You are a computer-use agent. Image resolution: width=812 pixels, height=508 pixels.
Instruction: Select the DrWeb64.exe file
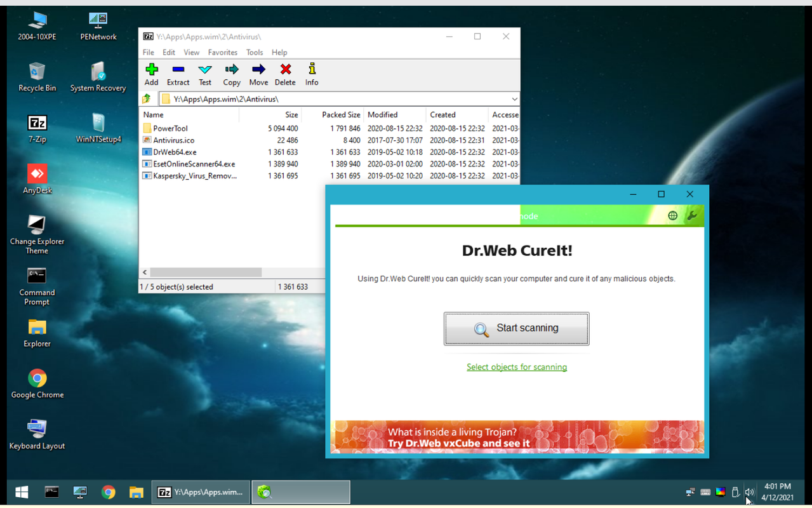pos(329,152)
